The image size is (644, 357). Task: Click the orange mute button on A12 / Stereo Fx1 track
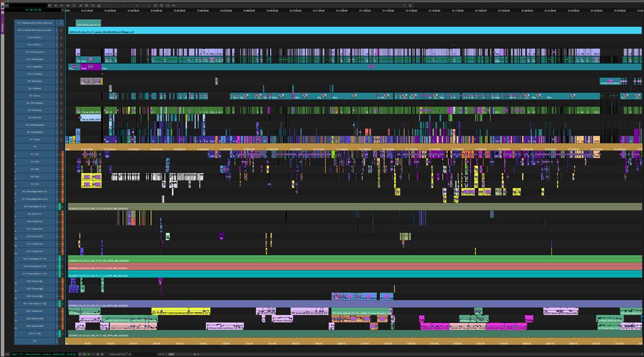point(63,236)
